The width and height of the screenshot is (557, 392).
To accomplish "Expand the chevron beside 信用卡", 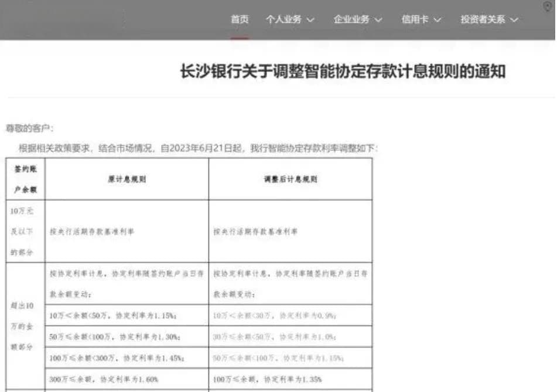I will coord(437,20).
